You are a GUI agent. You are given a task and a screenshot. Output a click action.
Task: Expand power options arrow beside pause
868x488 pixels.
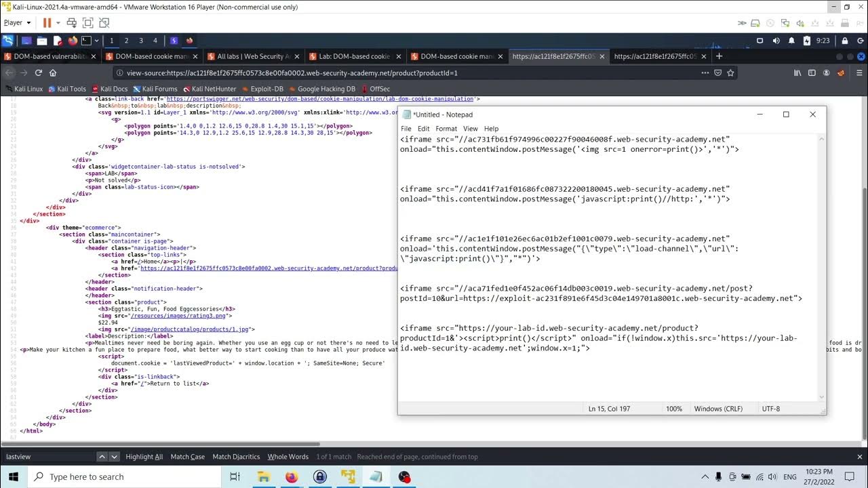coord(57,22)
